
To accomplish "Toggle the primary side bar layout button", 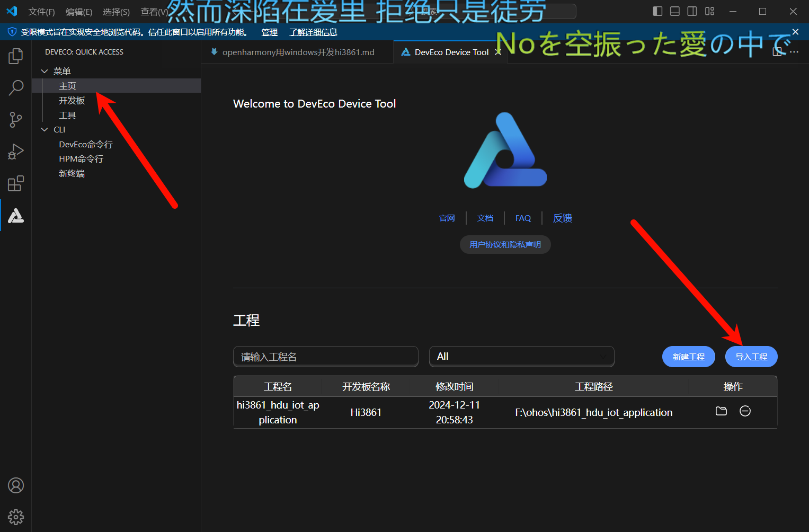I will pyautogui.click(x=657, y=11).
